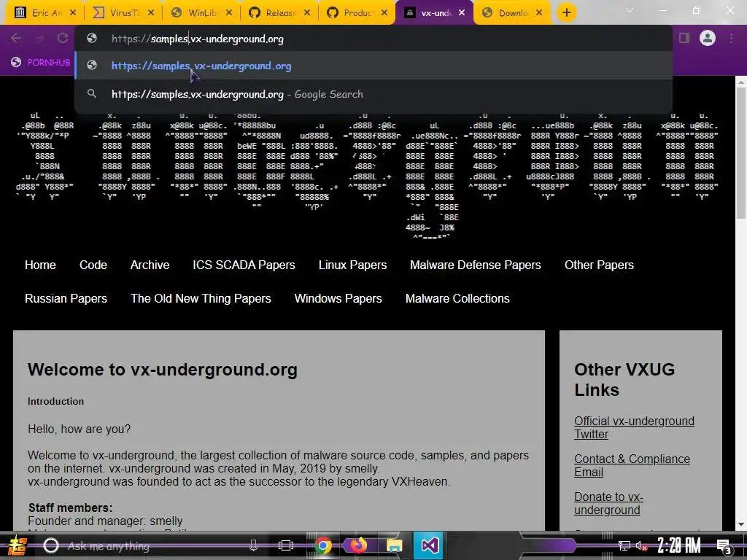Open Google Chrome from the taskbar
Viewport: 747px width, 560px height.
pyautogui.click(x=322, y=545)
